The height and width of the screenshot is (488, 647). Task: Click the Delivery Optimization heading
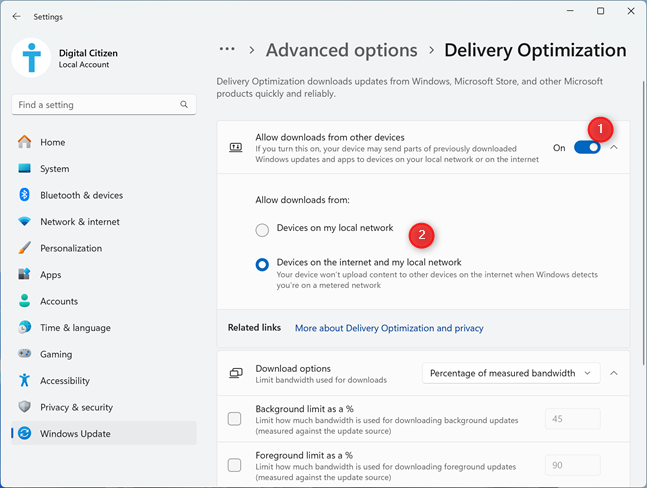pos(535,50)
